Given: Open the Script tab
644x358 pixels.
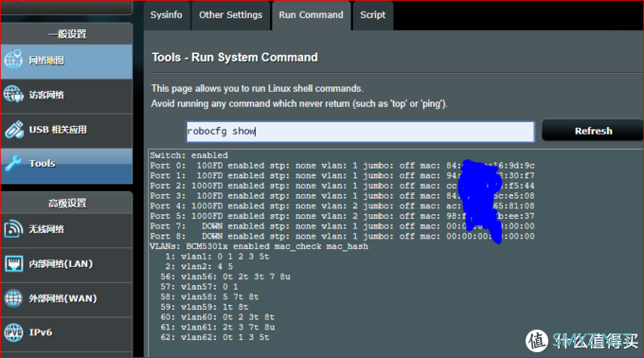Looking at the screenshot, I should [372, 15].
